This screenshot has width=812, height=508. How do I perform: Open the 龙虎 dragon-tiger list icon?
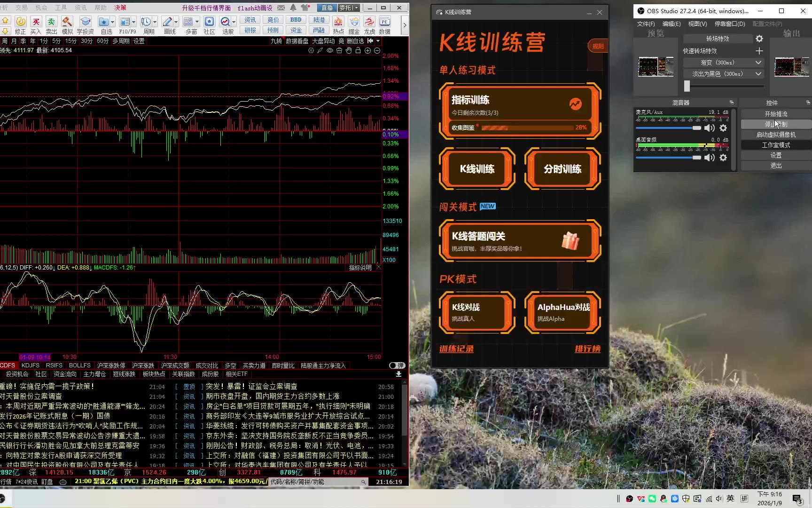369,22
